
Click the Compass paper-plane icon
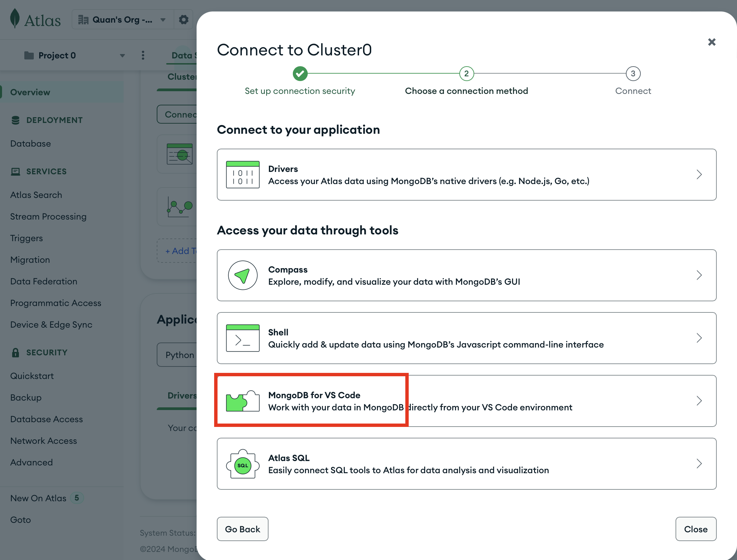[x=243, y=275]
